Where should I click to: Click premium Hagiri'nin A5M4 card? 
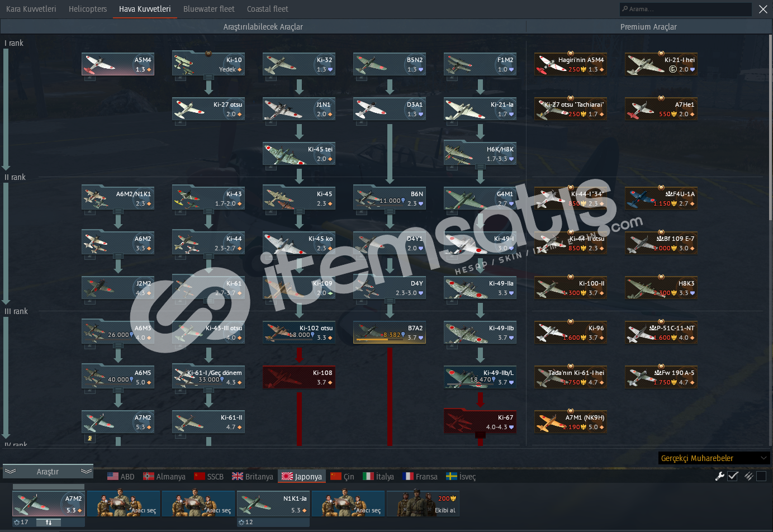tap(571, 64)
